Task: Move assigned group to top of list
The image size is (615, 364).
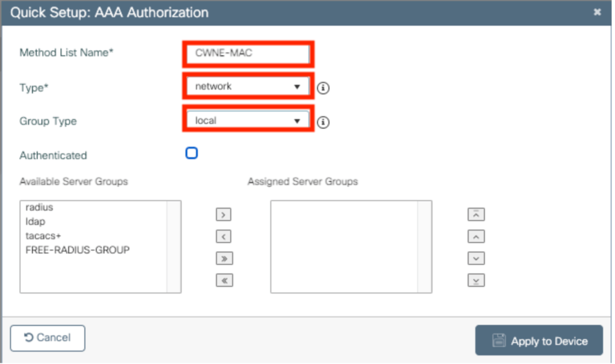Action: [x=476, y=214]
